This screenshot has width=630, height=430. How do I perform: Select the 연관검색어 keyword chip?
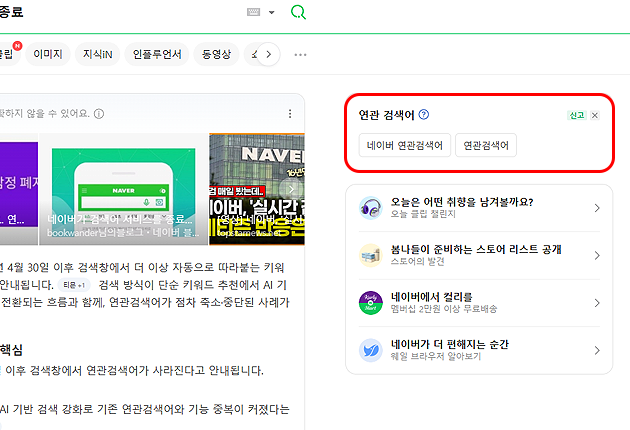[x=486, y=145]
